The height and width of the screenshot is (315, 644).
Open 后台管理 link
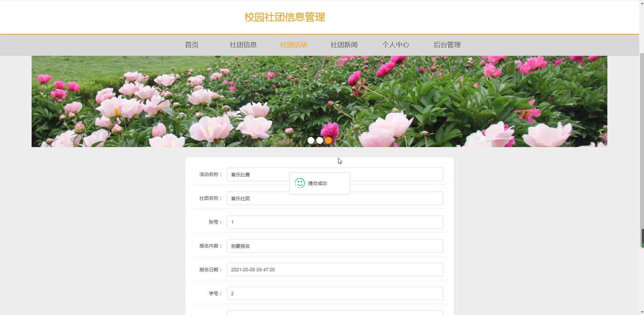(x=447, y=45)
